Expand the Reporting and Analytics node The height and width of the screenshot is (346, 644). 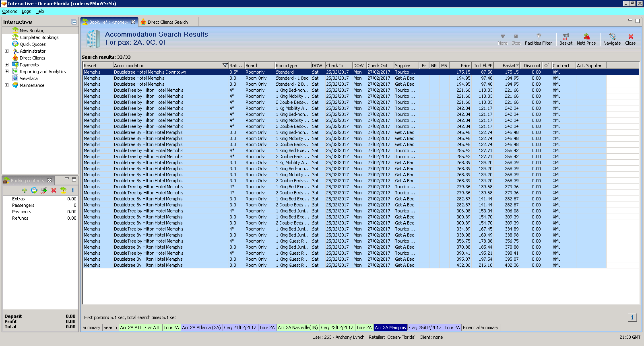pos(6,72)
